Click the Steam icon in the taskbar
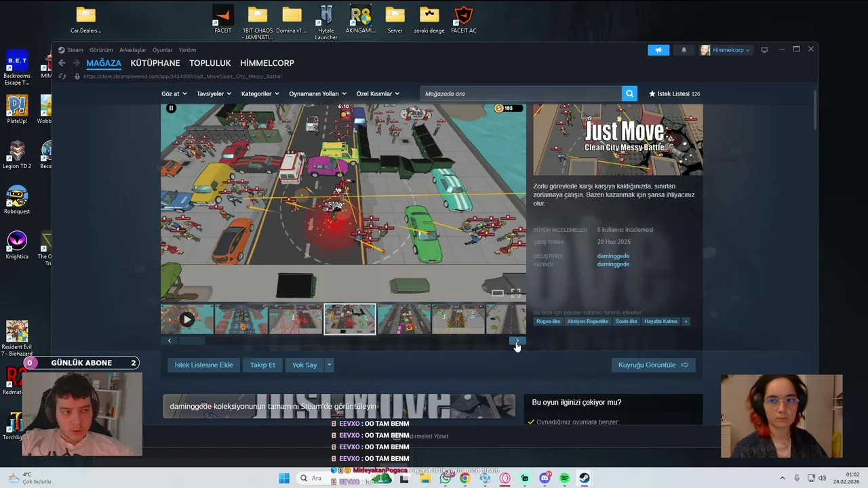Image resolution: width=868 pixels, height=488 pixels. [584, 479]
